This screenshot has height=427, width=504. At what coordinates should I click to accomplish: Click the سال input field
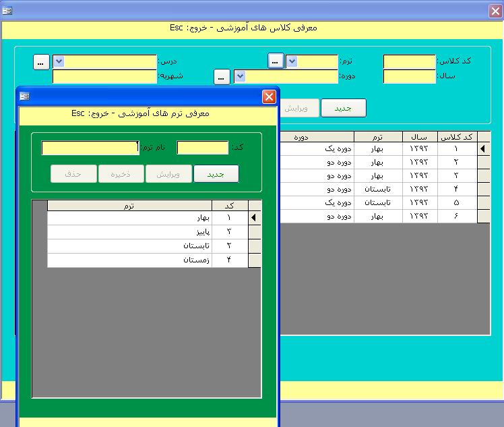[409, 77]
